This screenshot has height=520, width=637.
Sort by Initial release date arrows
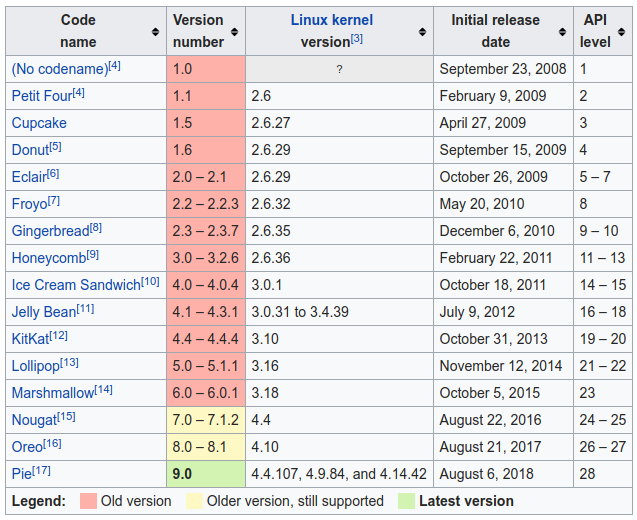(563, 32)
